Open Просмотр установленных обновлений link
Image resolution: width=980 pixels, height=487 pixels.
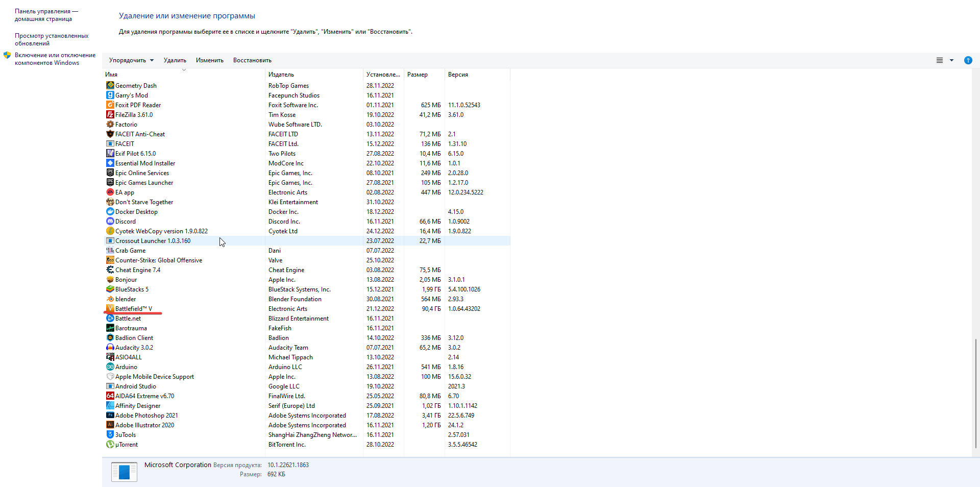tap(52, 39)
